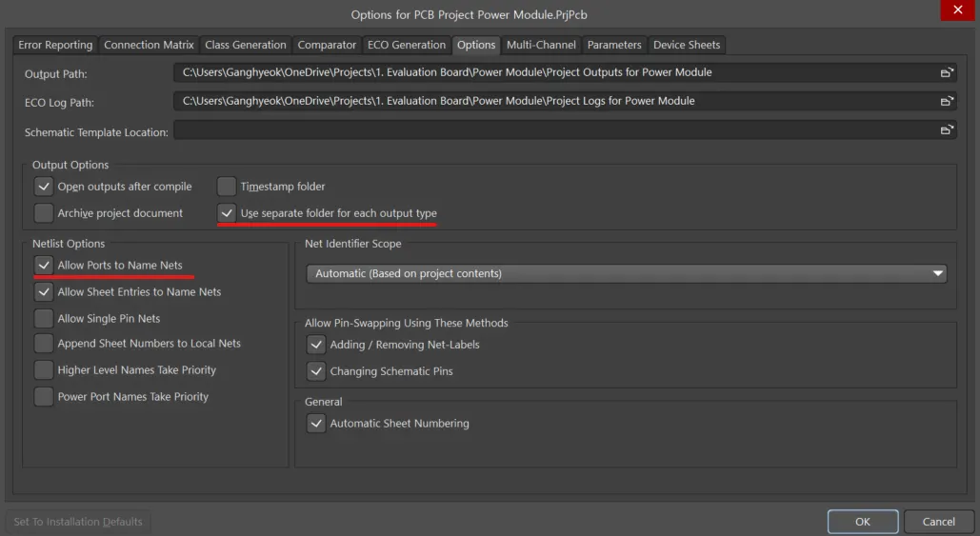The image size is (980, 536).
Task: Select the Options tab
Action: click(476, 45)
